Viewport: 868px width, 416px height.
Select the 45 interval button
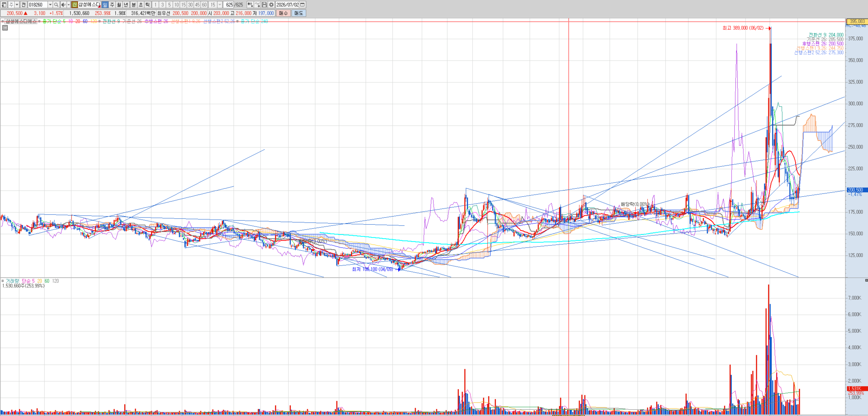(197, 5)
